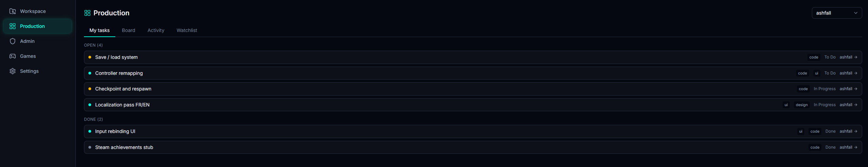Click the Production header grid icon
This screenshot has width=868, height=167.
click(x=87, y=13)
